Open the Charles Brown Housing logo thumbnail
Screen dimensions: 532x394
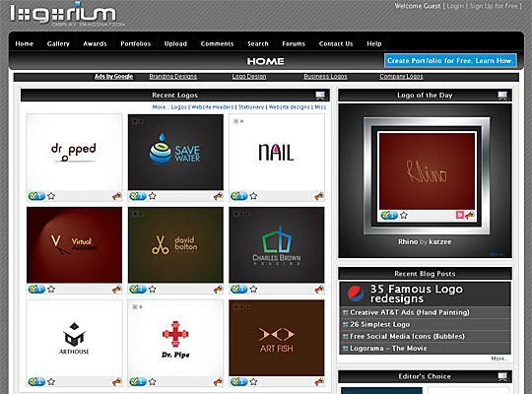(277, 245)
